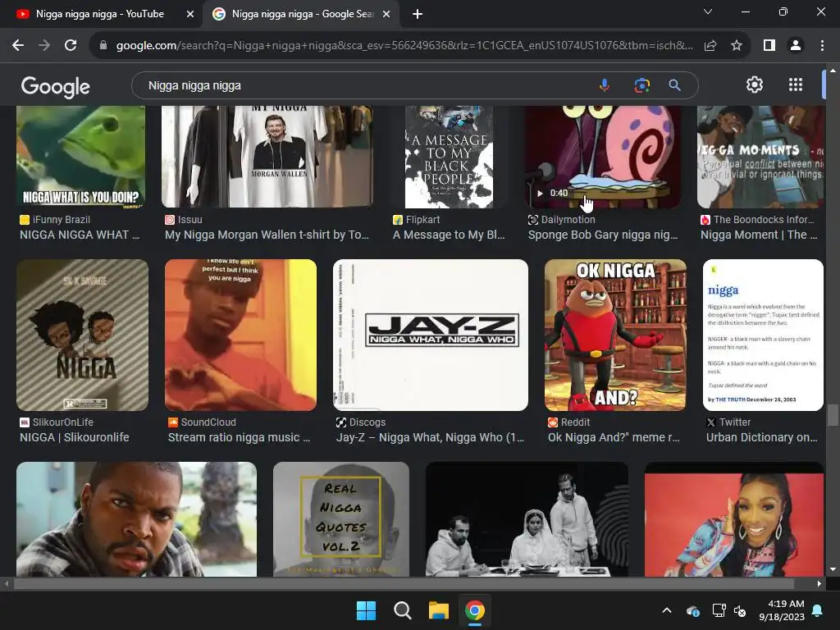Open Windows taskbar search
Viewport: 840px width, 630px height.
pos(402,610)
